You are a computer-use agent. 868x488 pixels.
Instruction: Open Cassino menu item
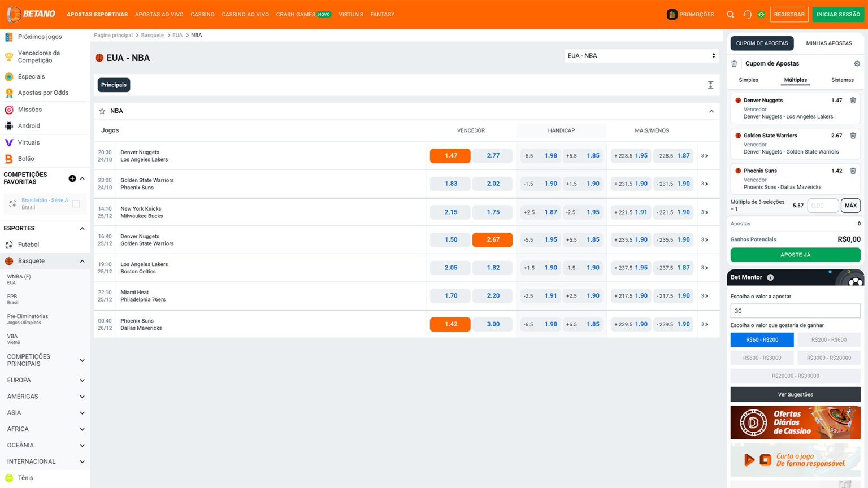click(x=202, y=14)
